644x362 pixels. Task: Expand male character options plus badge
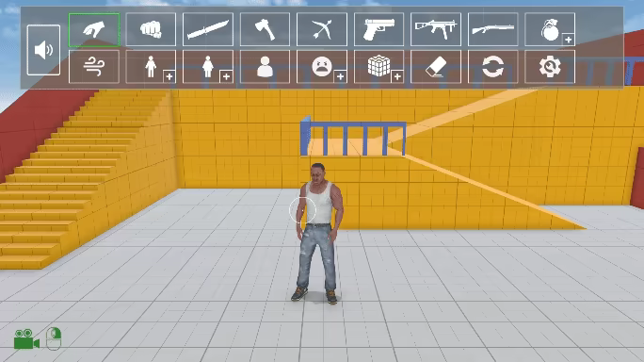(169, 77)
